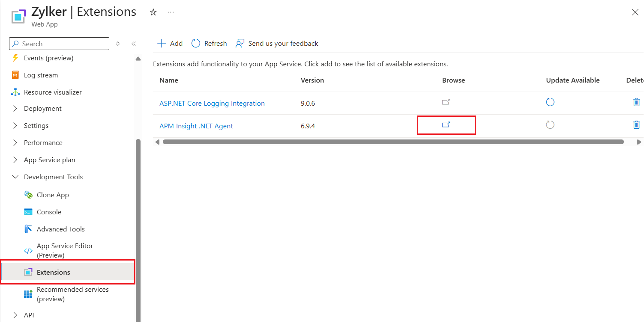
Task: Open Advanced Tools menu item
Action: (x=60, y=229)
